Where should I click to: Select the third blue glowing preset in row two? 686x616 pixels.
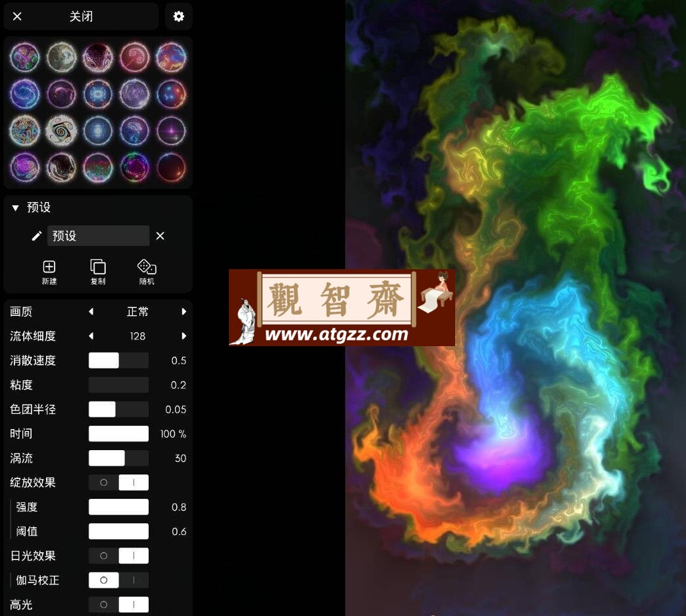[98, 93]
